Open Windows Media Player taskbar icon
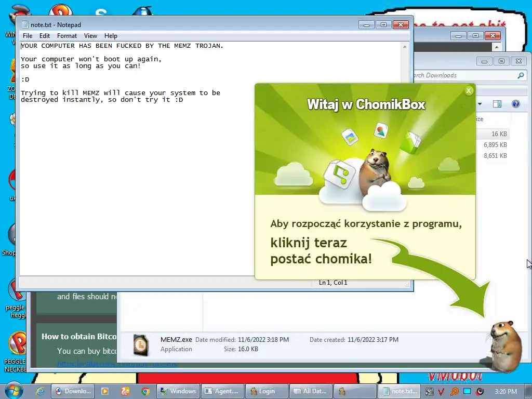Viewport: 532px width, 399px height. coord(104,391)
